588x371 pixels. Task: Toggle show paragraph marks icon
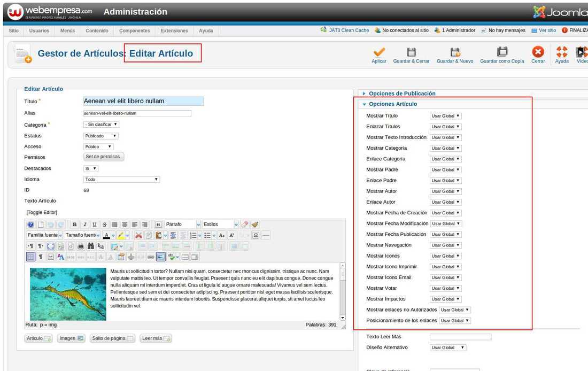41,257
